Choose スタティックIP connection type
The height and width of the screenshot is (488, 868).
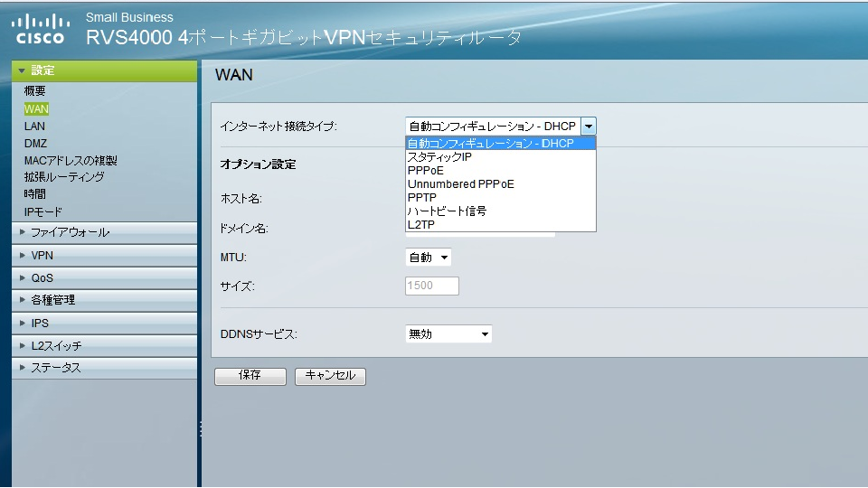click(500, 156)
